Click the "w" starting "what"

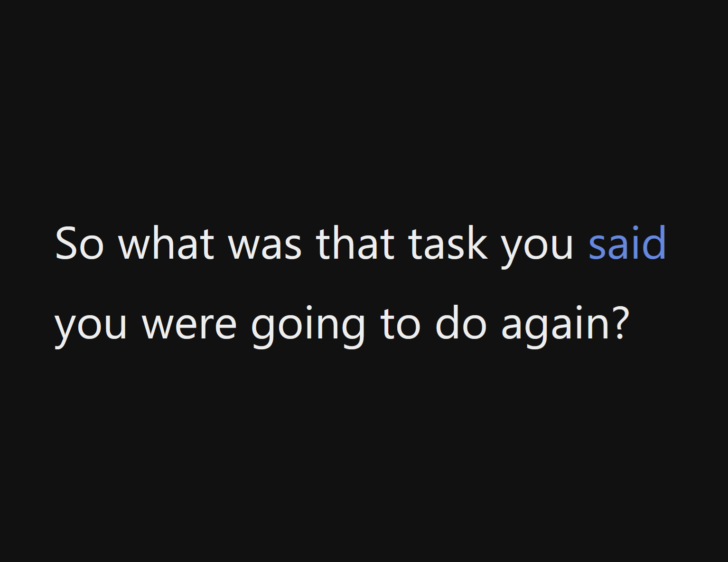132,247
